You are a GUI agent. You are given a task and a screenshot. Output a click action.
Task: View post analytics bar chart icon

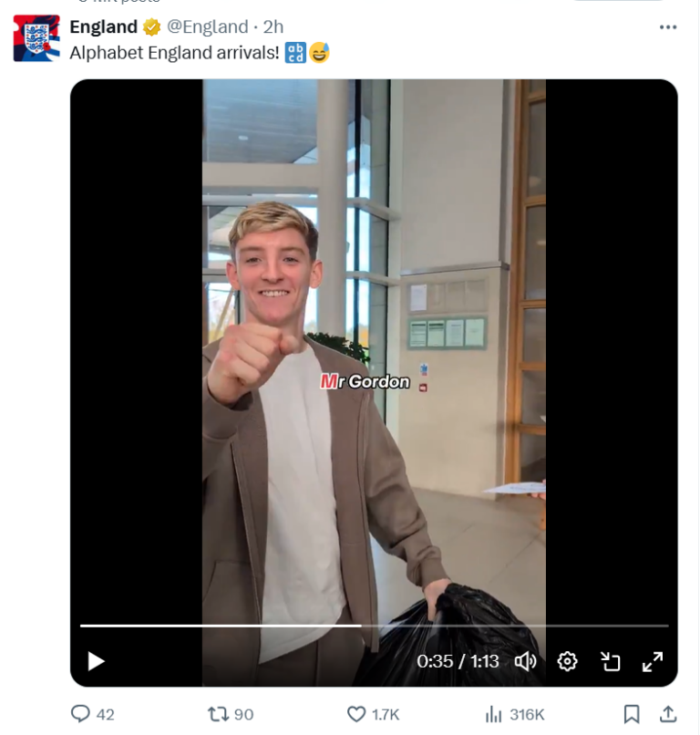coord(494,714)
